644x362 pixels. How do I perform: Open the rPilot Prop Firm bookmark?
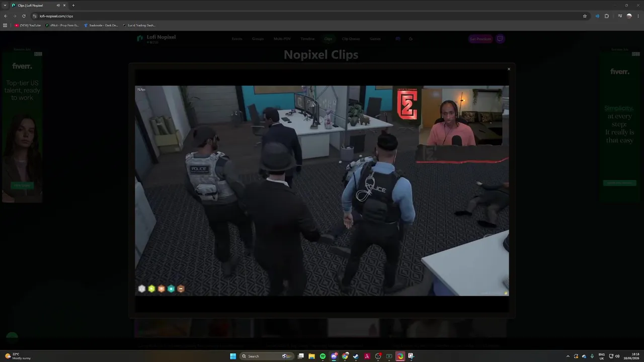(x=62, y=25)
